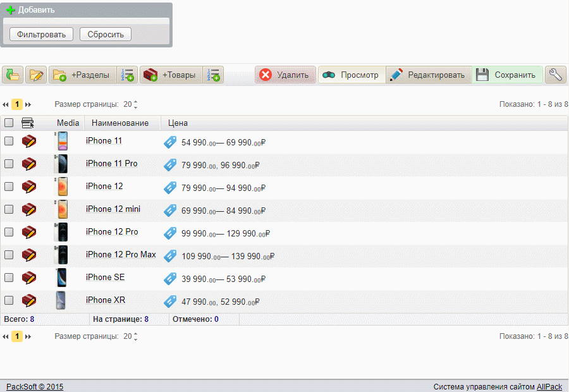Click the Media column header
The image size is (569, 392).
pyautogui.click(x=68, y=123)
